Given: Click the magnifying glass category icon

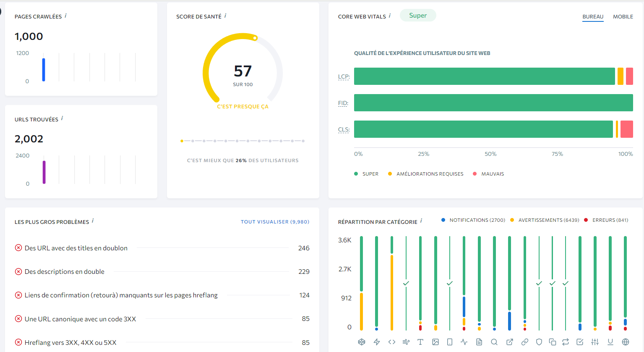Looking at the screenshot, I should coord(494,342).
